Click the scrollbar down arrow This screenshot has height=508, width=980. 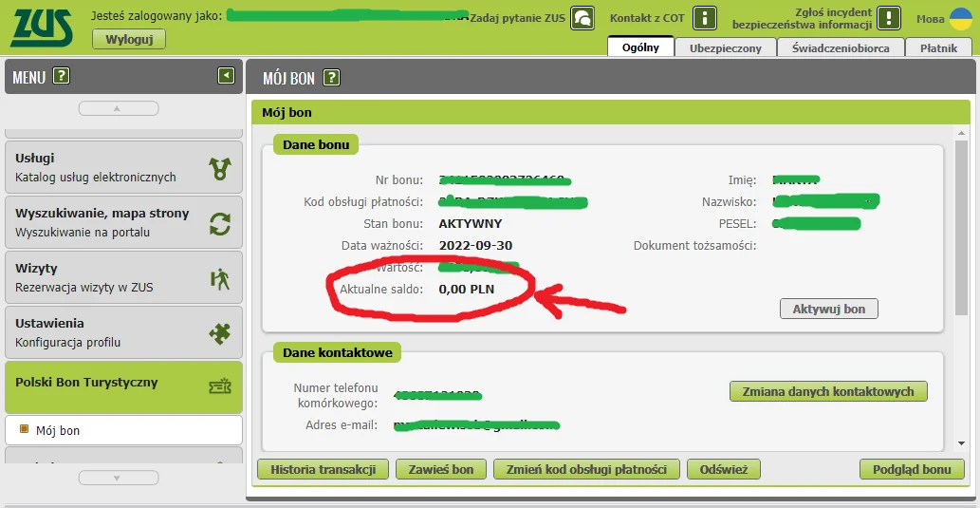point(961,443)
